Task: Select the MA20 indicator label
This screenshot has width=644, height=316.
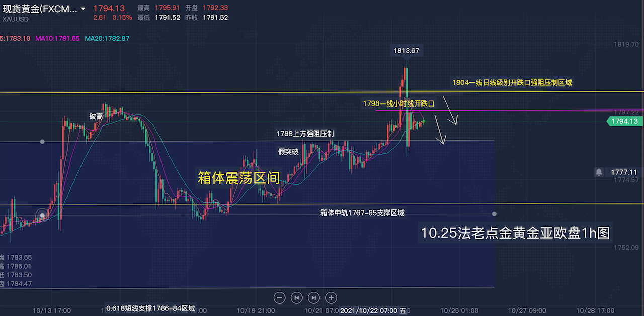Action: (x=107, y=38)
